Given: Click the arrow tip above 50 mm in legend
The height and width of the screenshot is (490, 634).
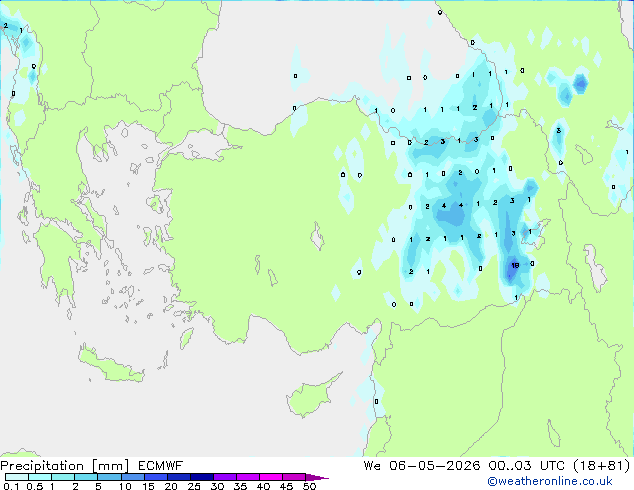Looking at the screenshot, I should [317, 477].
